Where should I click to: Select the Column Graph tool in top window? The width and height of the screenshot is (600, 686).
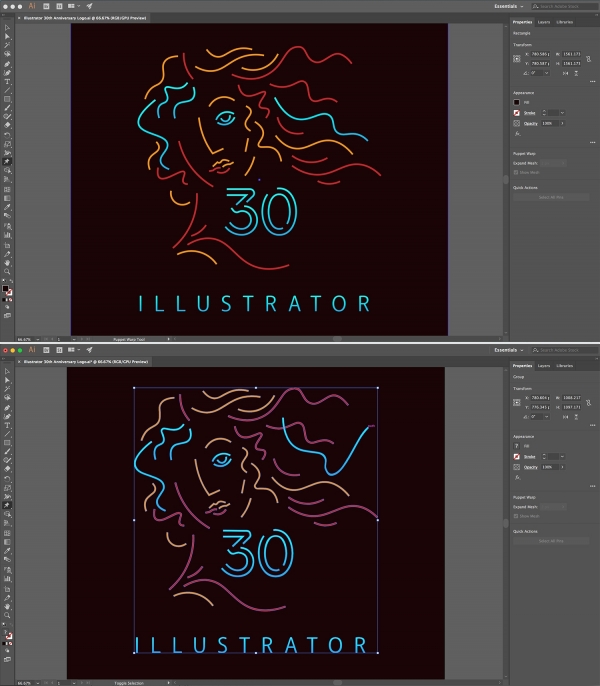point(7,235)
